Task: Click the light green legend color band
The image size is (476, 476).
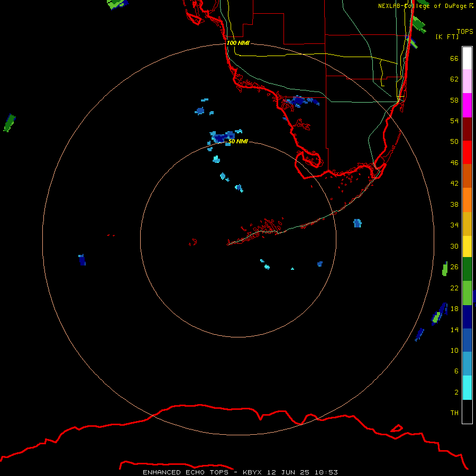Action: click(467, 293)
